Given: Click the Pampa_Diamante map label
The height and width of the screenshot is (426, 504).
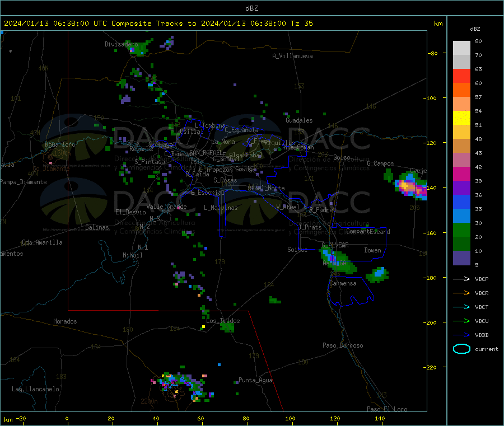Looking at the screenshot, I should pyautogui.click(x=24, y=182).
